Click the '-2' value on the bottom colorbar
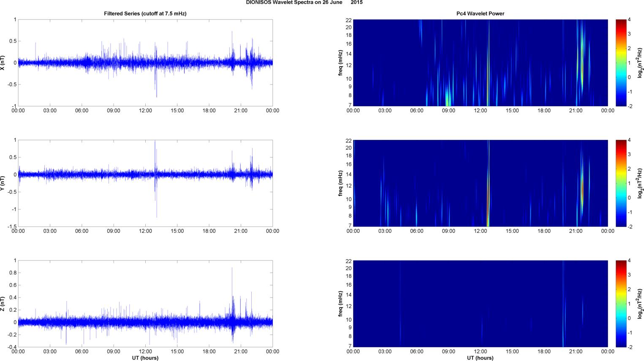Image resolution: width=644 pixels, height=361 pixels. (x=630, y=347)
